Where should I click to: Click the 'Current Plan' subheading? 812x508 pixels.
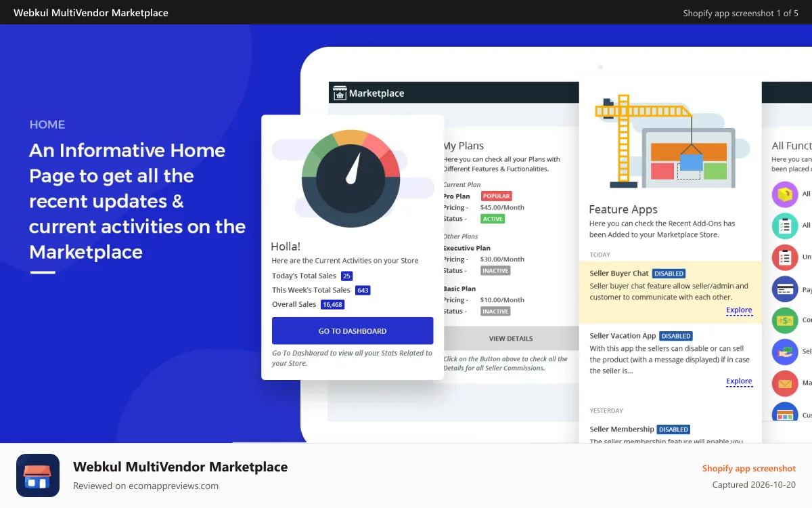(x=462, y=184)
